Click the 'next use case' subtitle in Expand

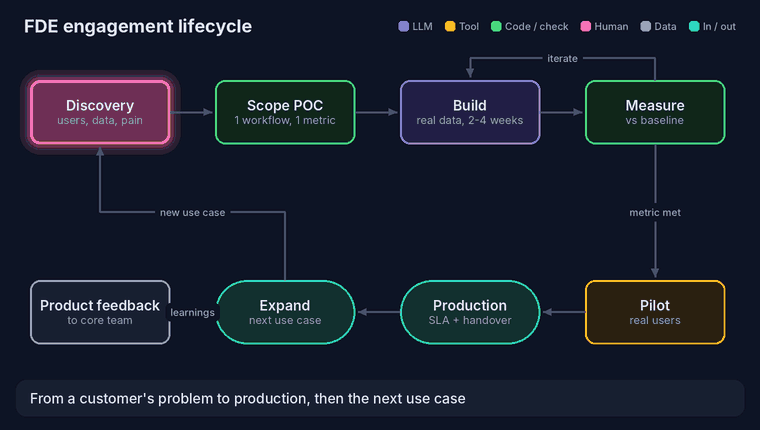[285, 320]
